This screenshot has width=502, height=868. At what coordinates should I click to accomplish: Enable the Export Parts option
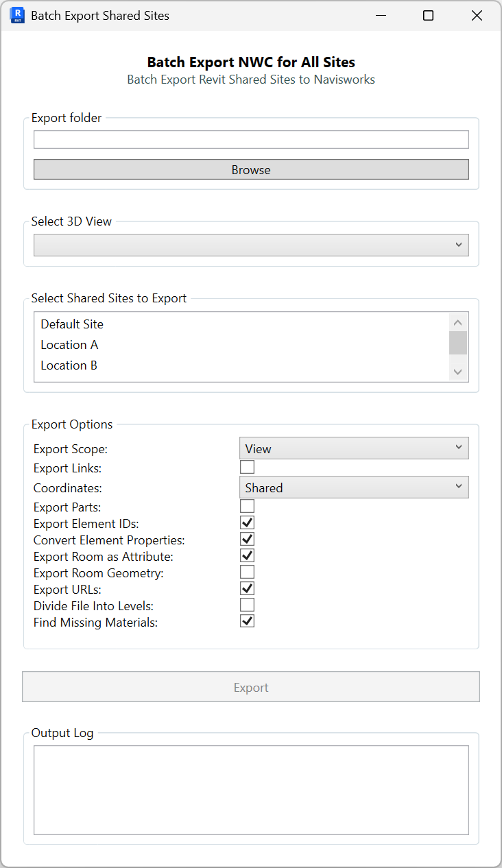(x=247, y=506)
